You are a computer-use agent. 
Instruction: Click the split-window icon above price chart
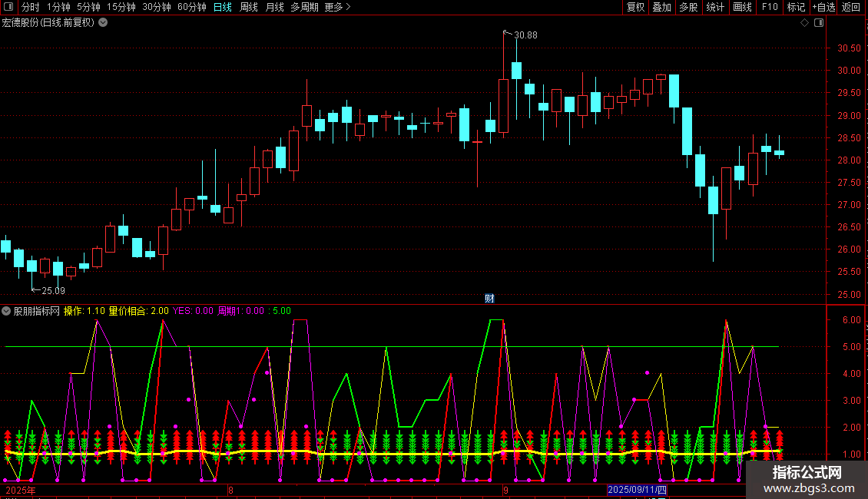tap(819, 23)
